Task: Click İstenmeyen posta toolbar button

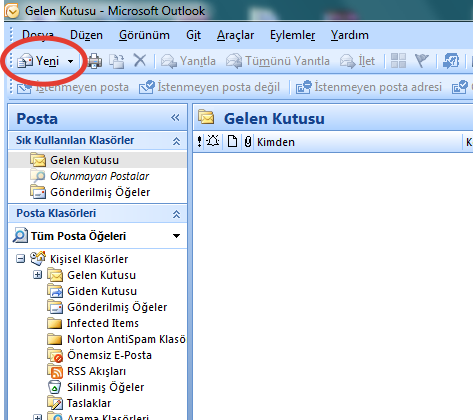Action: [73, 87]
